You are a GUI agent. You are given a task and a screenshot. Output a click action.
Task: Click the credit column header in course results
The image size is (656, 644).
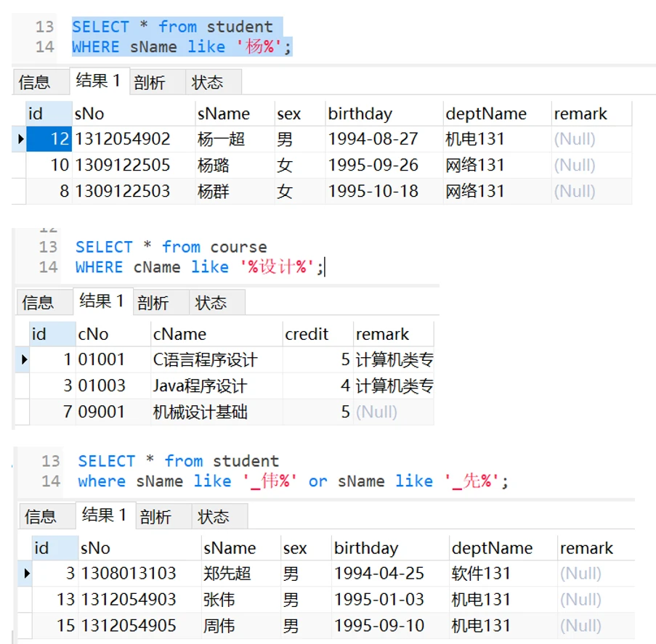307,334
